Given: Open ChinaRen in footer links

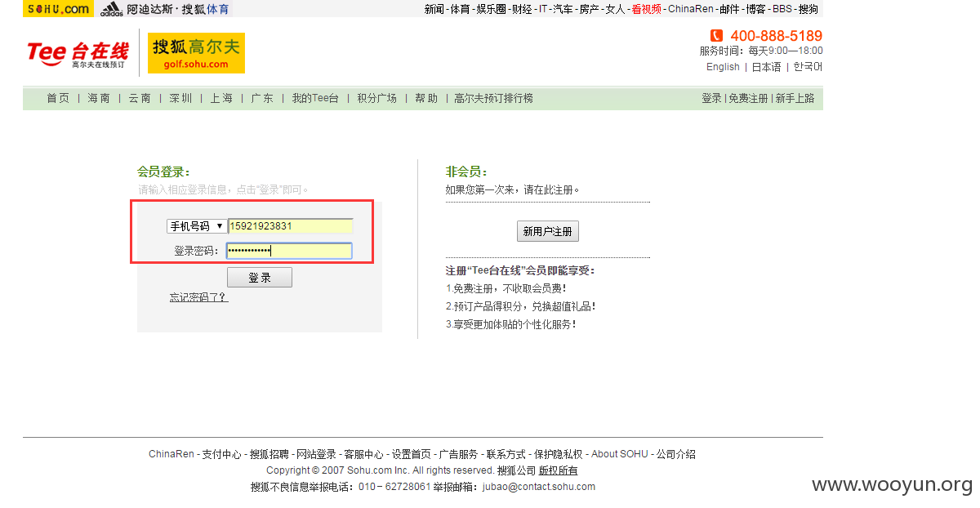Looking at the screenshot, I should point(171,454).
